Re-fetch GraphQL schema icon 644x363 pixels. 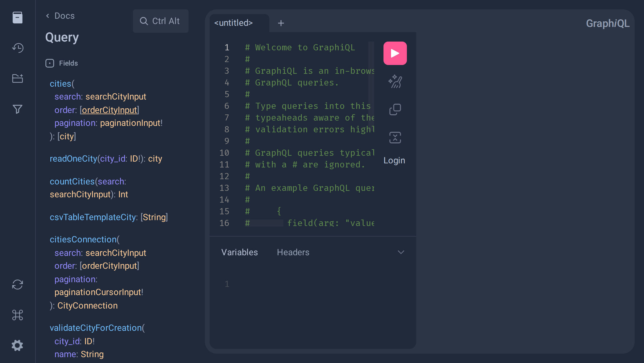click(18, 285)
